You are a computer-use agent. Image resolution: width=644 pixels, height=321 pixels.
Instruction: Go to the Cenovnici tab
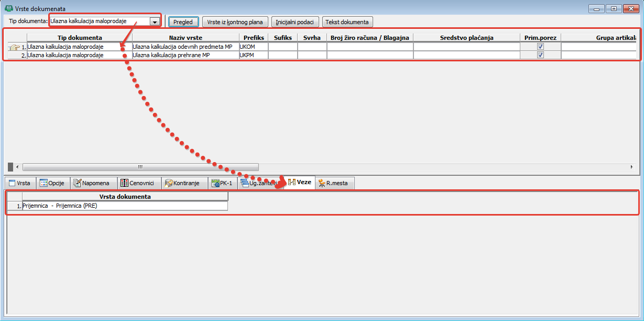(x=138, y=183)
